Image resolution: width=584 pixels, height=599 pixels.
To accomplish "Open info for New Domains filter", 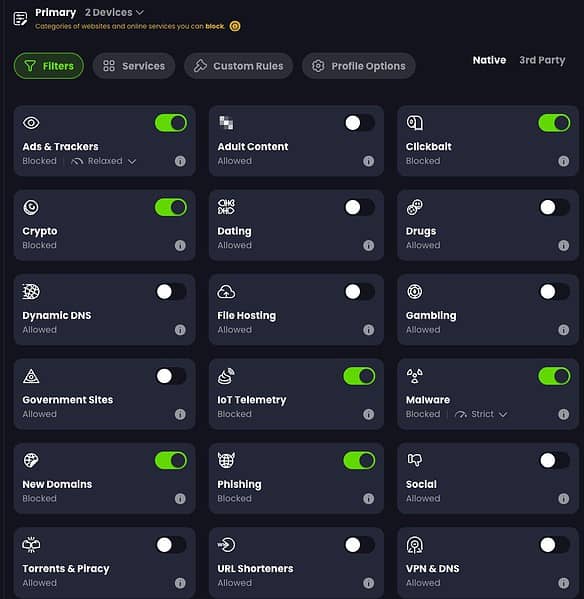I will click(180, 499).
